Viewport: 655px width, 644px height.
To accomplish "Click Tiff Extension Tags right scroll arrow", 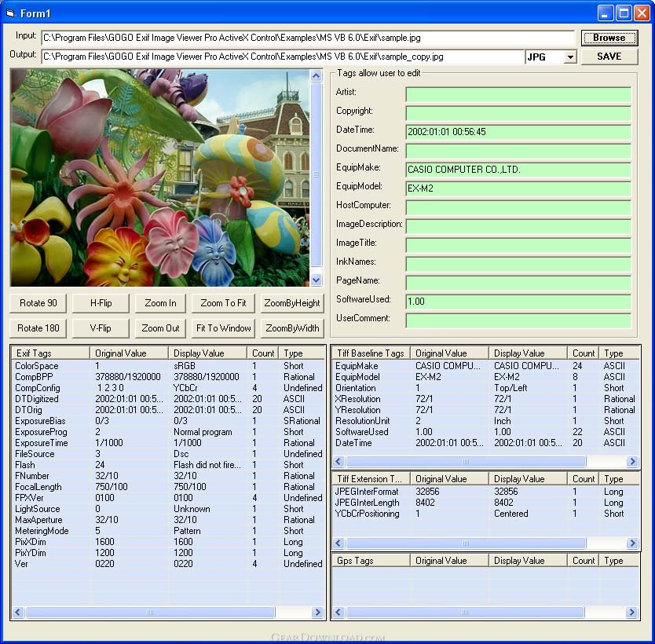I will [x=632, y=543].
